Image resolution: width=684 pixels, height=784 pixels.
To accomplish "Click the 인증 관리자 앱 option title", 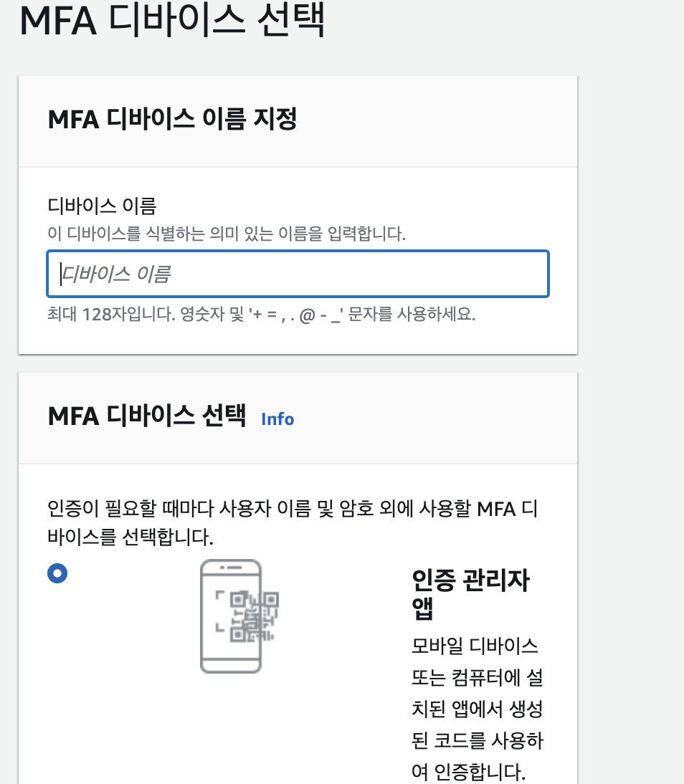I will click(470, 594).
